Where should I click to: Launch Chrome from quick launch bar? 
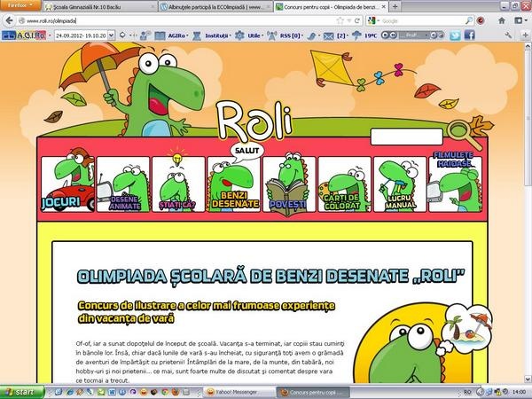point(165,392)
